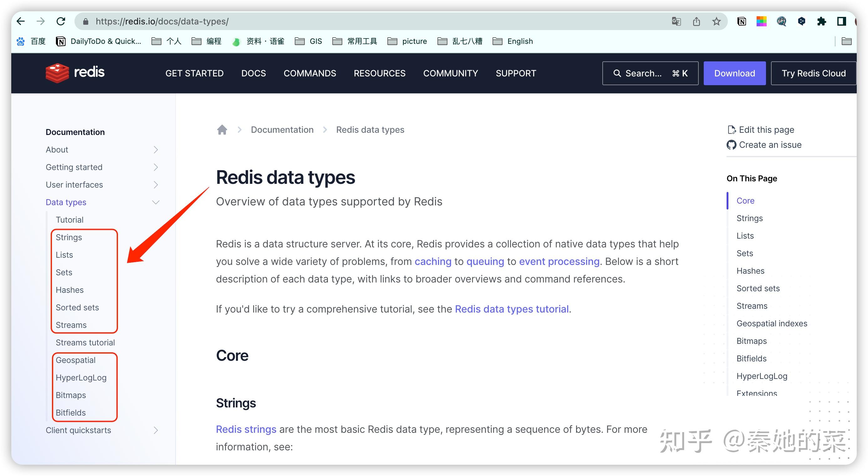Screen dimensions: 868x476
Task: Click the Try Redis Cloud button
Action: [813, 73]
